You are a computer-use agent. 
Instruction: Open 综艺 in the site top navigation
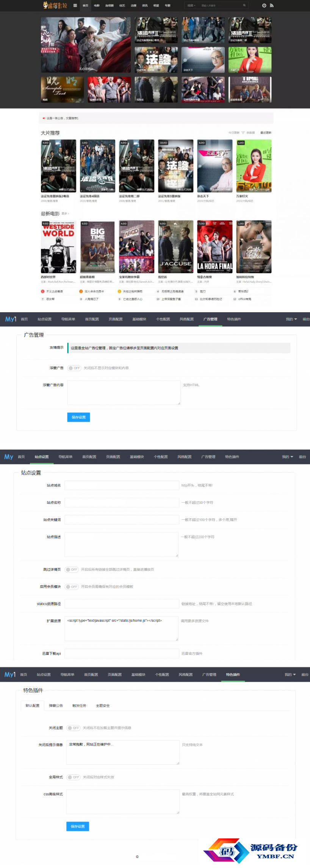point(122,5)
